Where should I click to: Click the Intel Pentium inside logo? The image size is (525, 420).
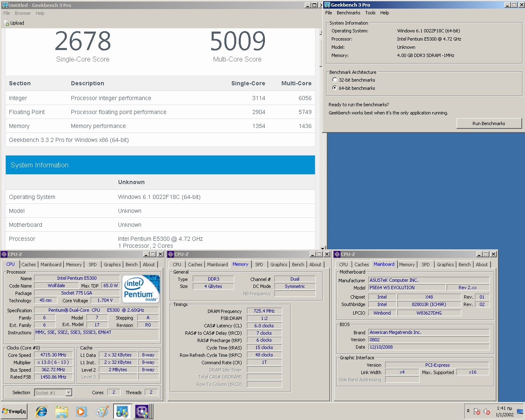pyautogui.click(x=141, y=289)
